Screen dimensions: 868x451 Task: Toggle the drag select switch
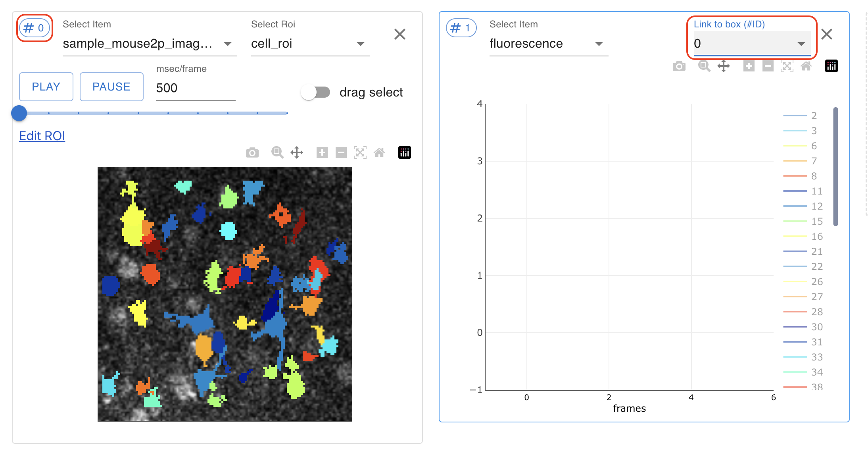coord(316,92)
